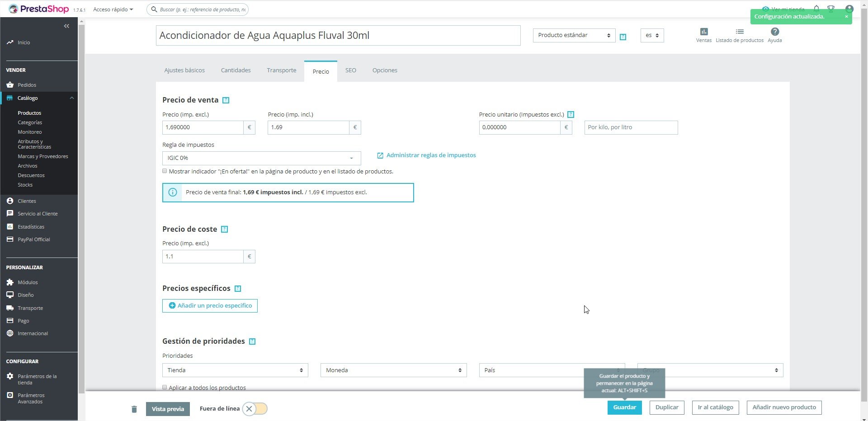
Task: Collapse the sidebar menu with double-chevron icon
Action: 66,26
